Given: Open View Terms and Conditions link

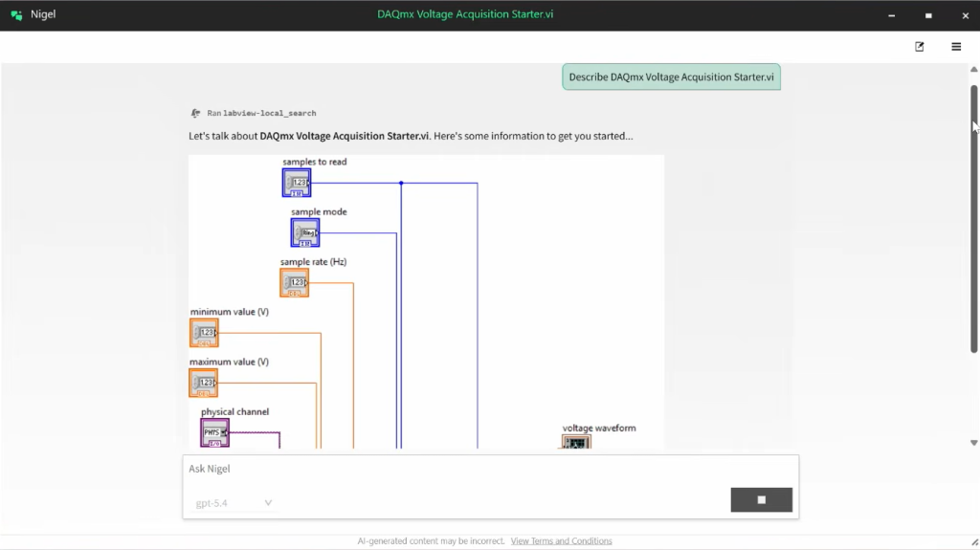Looking at the screenshot, I should click(561, 541).
